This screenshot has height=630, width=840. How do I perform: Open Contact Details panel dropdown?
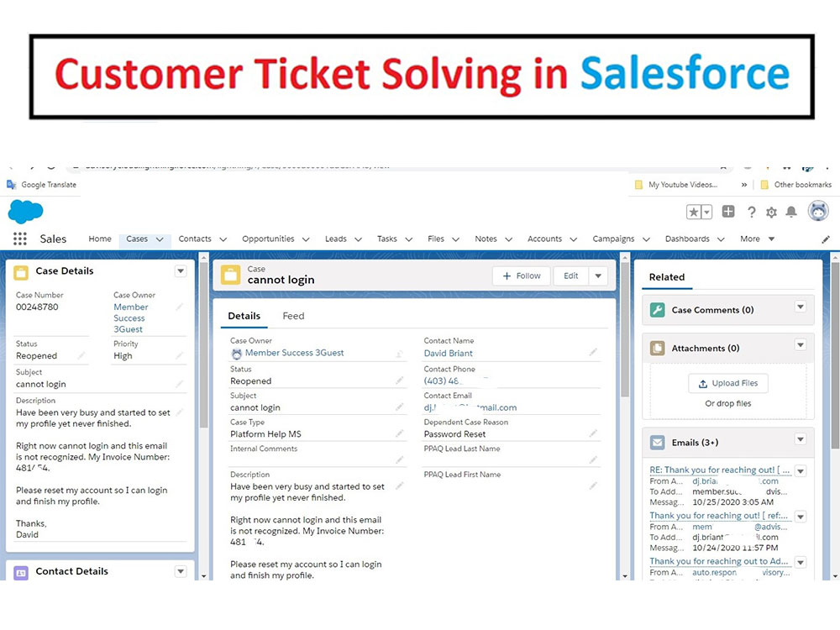[181, 571]
